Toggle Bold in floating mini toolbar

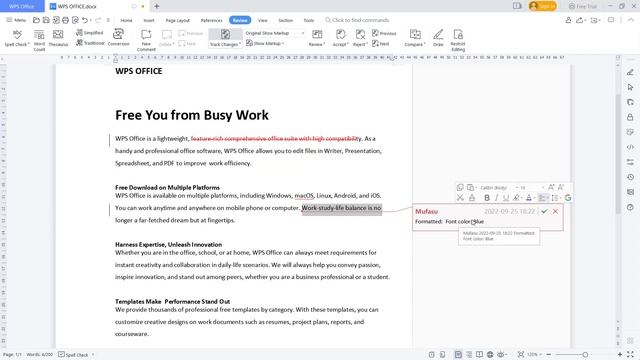487,198
